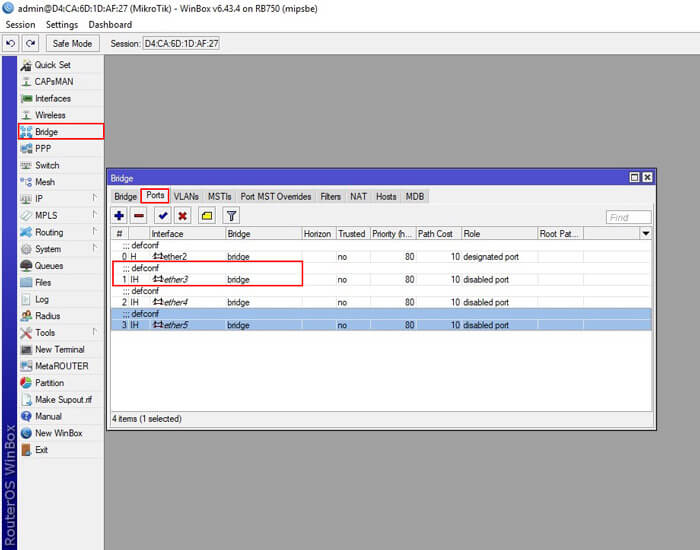
Task: Switch to the MDB tab
Action: [415, 196]
